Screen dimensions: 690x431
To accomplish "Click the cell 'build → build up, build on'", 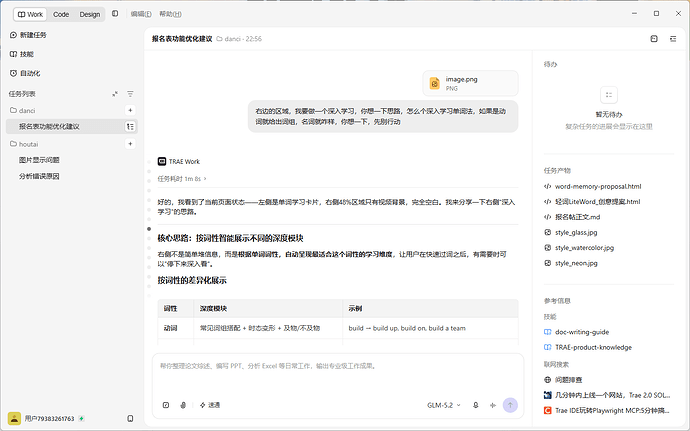I will click(430, 328).
